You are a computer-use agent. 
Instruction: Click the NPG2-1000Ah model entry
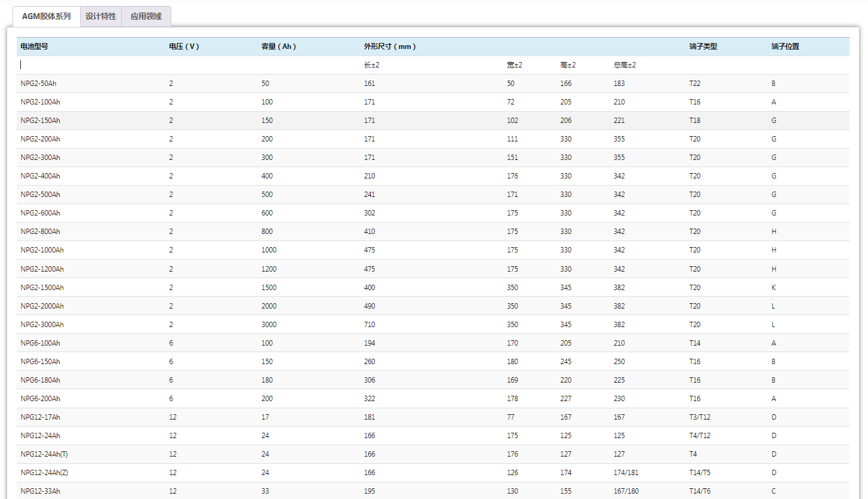(42, 250)
